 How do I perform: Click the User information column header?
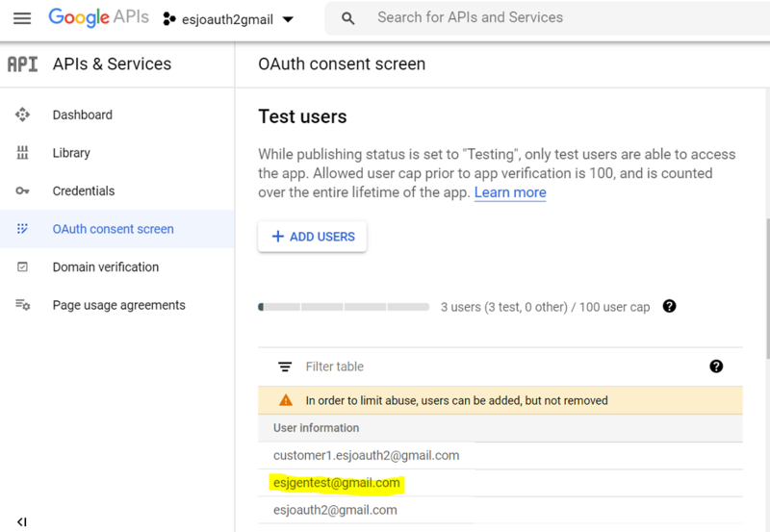click(317, 428)
